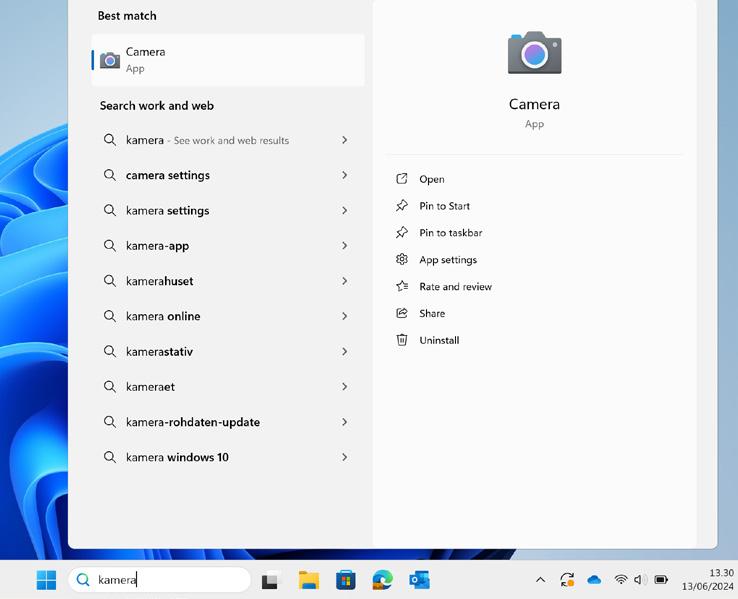
Task: Click the sync status tray icon
Action: tap(567, 580)
